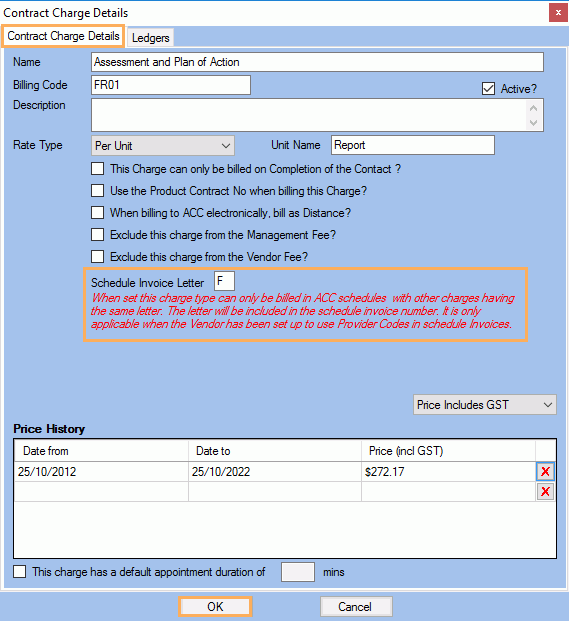Confirm with the OK button
The height and width of the screenshot is (621, 569).
(x=215, y=606)
